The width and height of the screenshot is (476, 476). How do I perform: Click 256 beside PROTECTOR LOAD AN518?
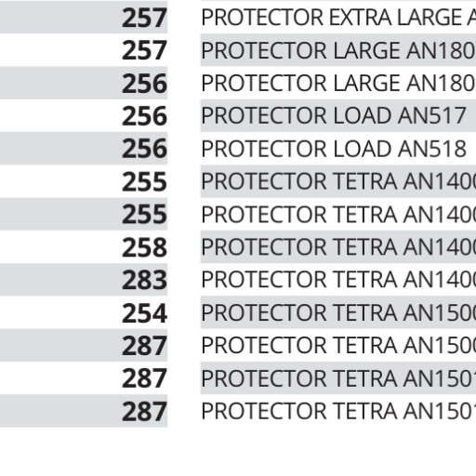coord(144,149)
